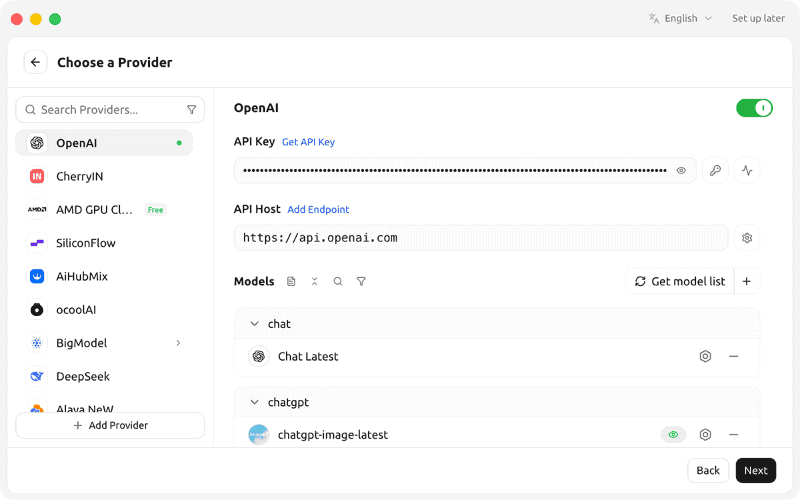Remove the Chat Latest model

tap(734, 356)
